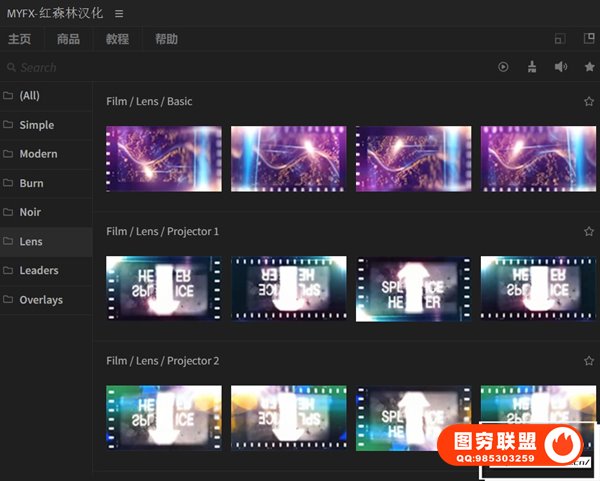Open the MYFX panel hamburger menu
This screenshot has height=481, width=600.
[x=120, y=14]
